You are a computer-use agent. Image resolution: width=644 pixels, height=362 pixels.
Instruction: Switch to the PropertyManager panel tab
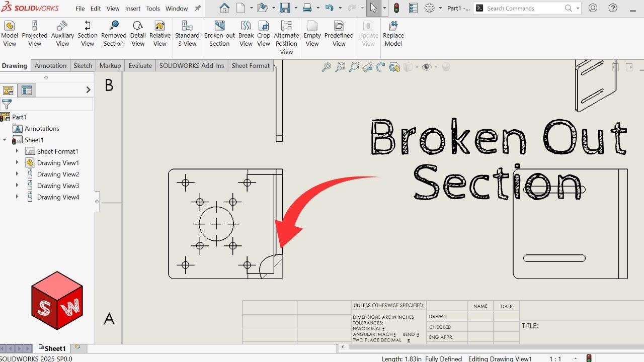[x=27, y=90]
